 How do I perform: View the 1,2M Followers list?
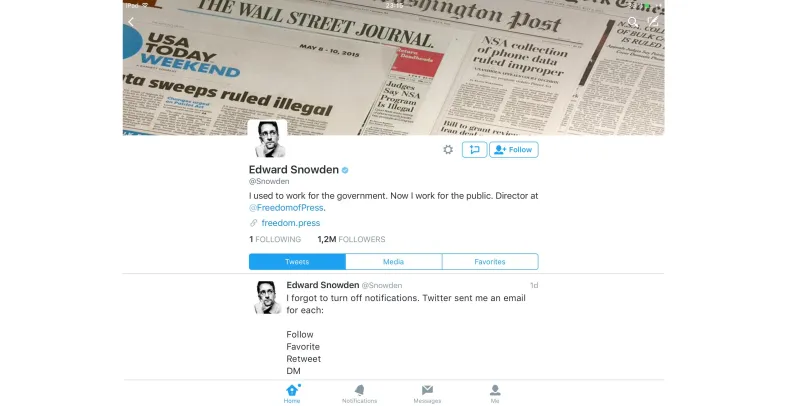tap(351, 239)
